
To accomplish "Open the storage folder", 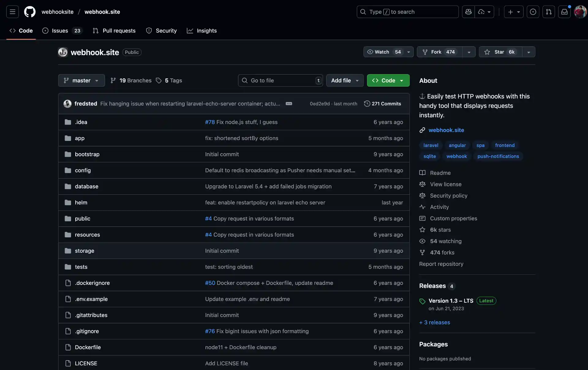I will pos(85,251).
